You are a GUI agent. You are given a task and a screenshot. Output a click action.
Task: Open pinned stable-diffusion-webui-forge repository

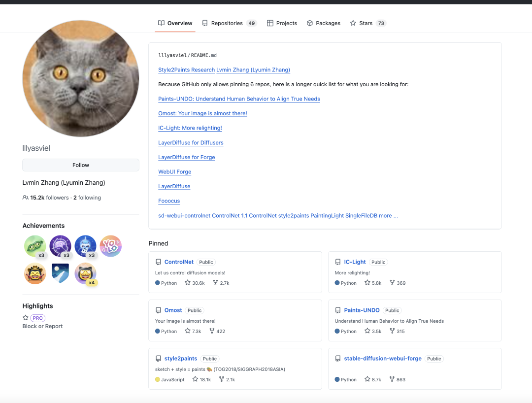click(383, 359)
